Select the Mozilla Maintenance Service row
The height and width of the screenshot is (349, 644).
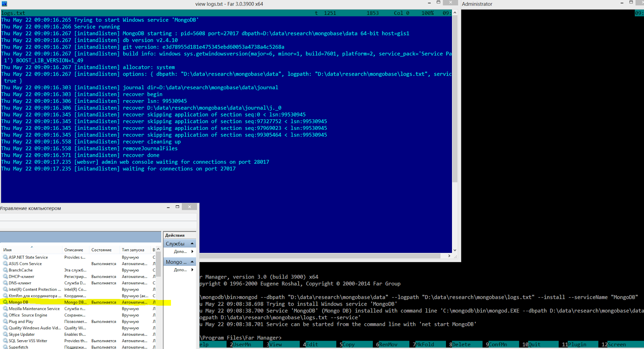(x=78, y=309)
